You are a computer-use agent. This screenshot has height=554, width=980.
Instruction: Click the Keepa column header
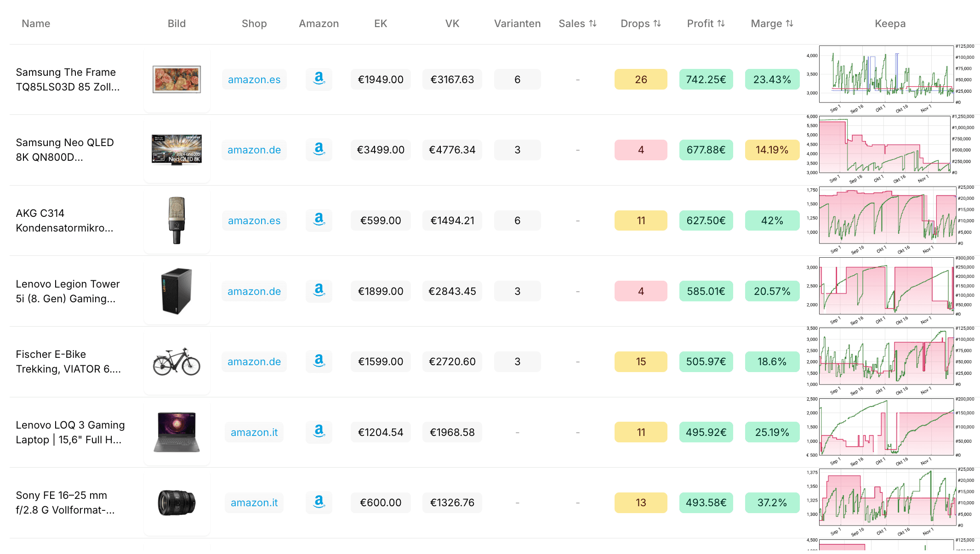[889, 23]
